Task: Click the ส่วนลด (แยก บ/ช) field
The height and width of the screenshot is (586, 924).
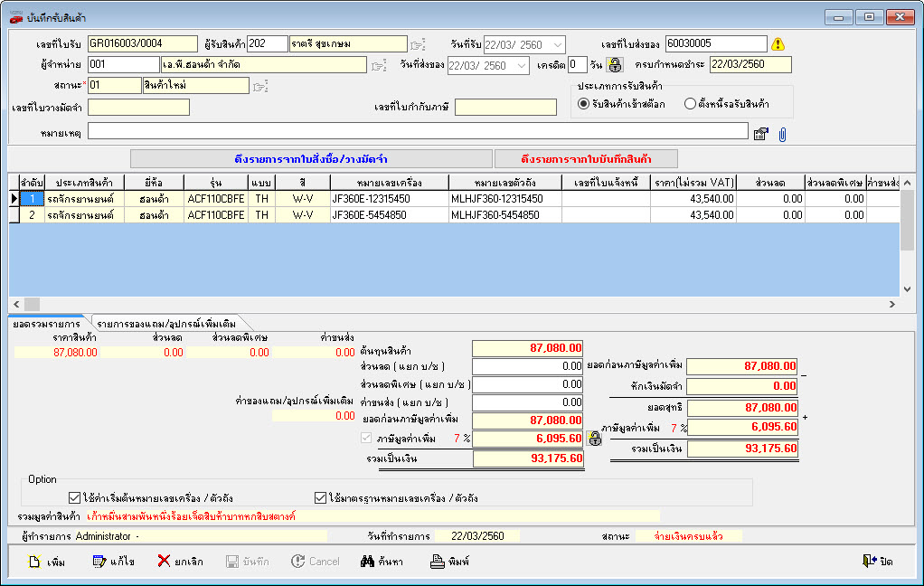Action: pyautogui.click(x=528, y=366)
